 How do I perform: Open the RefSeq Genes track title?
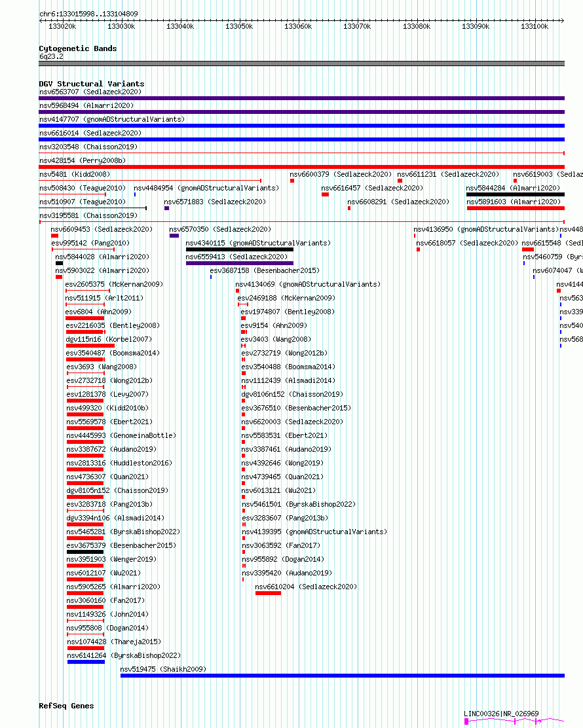(x=66, y=706)
